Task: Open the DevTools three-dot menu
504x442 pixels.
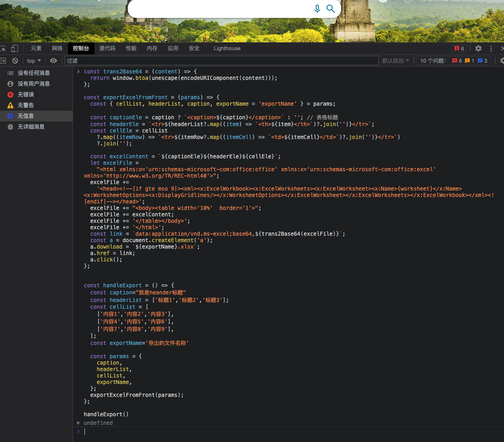Action: 491,48
